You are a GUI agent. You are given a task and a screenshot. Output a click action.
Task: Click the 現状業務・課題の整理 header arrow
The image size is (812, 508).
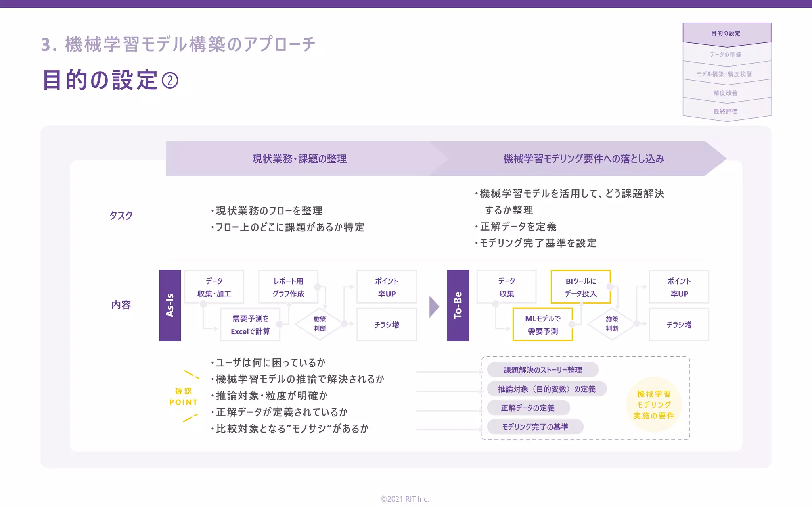click(300, 159)
